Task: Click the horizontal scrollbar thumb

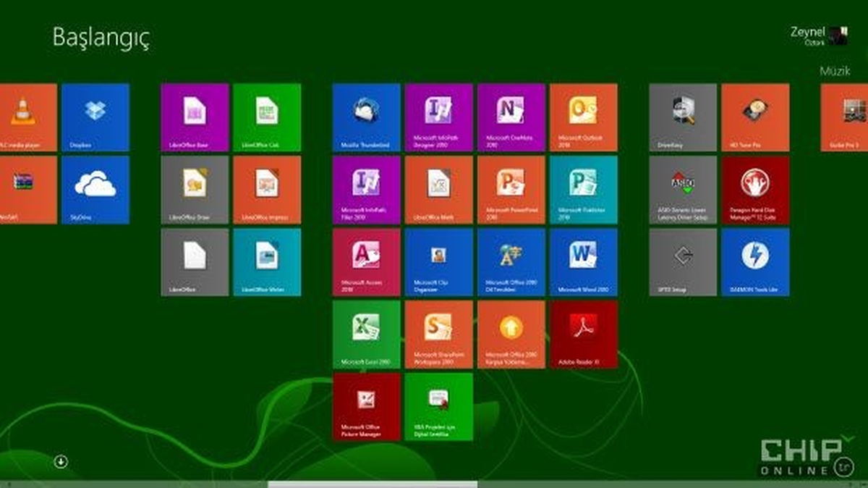Action: click(373, 484)
